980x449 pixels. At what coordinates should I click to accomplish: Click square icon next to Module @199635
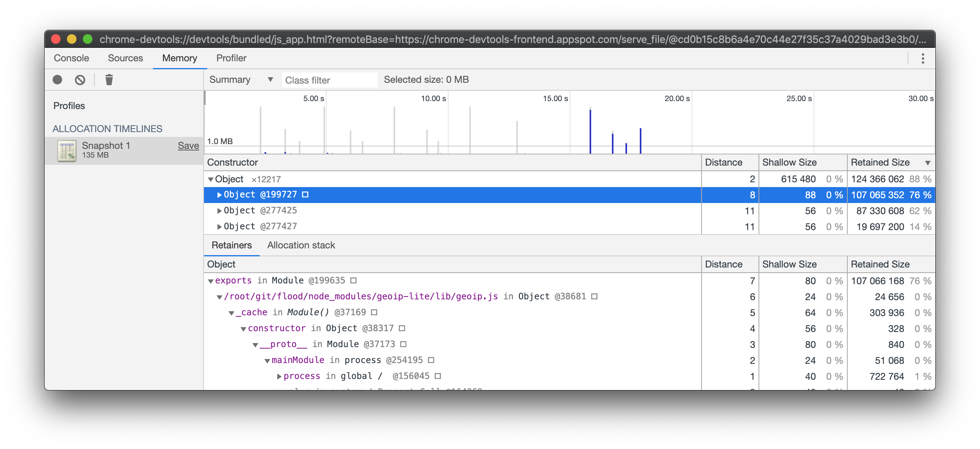pyautogui.click(x=353, y=281)
